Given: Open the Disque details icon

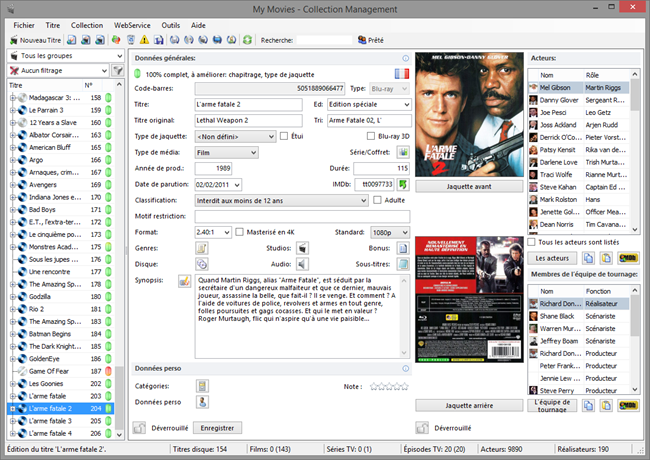Looking at the screenshot, I should pos(202,264).
